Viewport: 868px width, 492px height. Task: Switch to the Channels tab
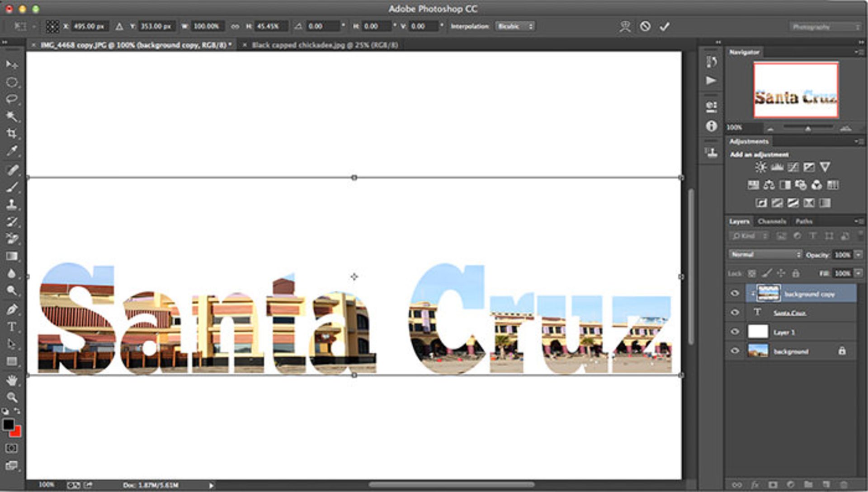[x=772, y=221]
